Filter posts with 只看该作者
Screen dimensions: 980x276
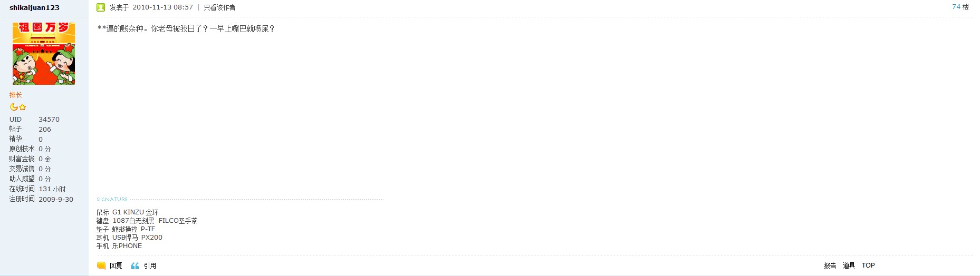click(219, 7)
